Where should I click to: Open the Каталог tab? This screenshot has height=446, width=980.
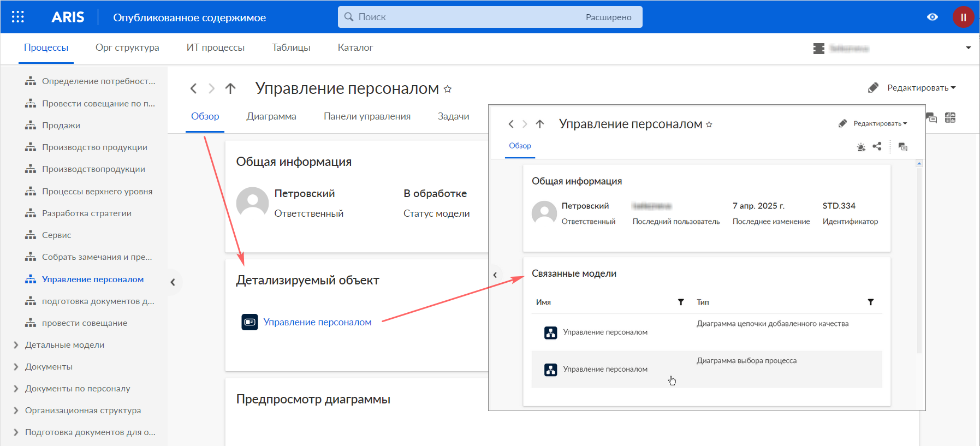pos(355,48)
